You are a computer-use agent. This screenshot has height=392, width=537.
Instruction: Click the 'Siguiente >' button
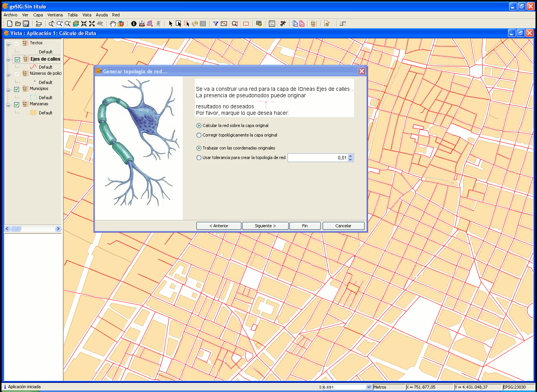[x=265, y=226]
